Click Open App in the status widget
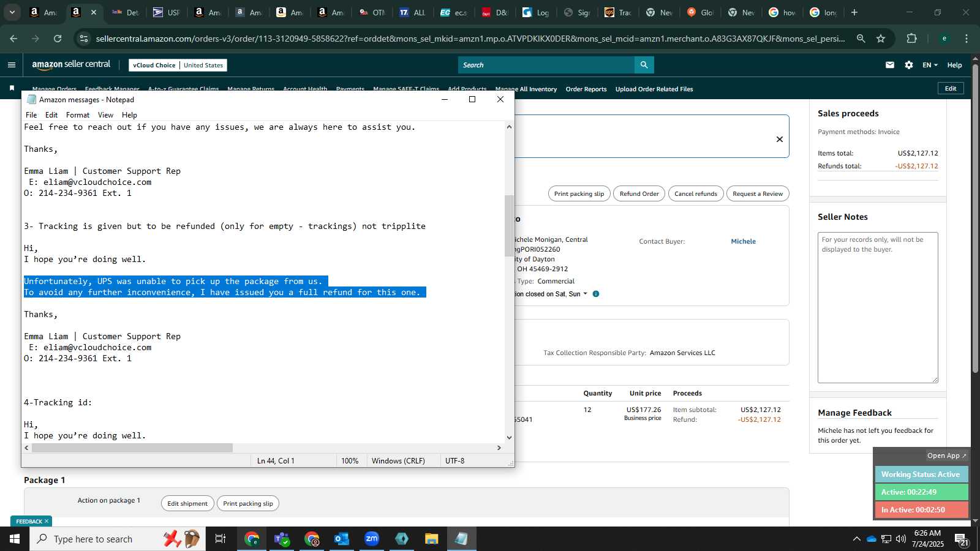 946,455
